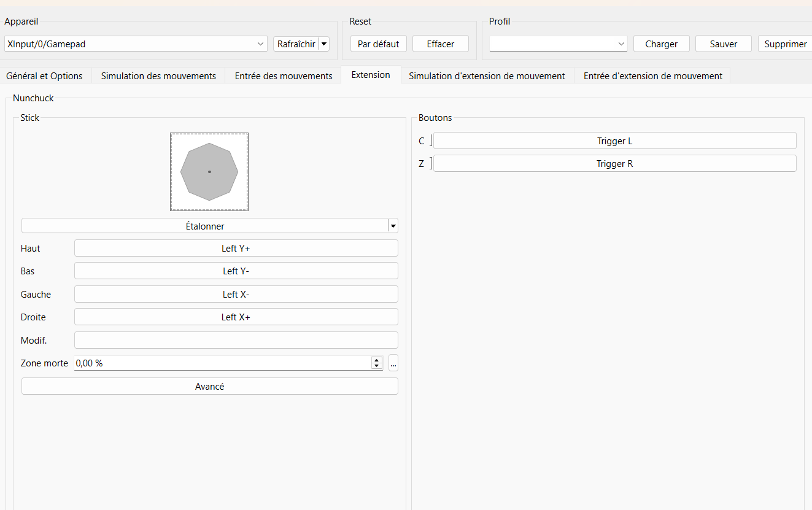Click the Étalonner calibration button
The height and width of the screenshot is (510, 812).
[205, 226]
